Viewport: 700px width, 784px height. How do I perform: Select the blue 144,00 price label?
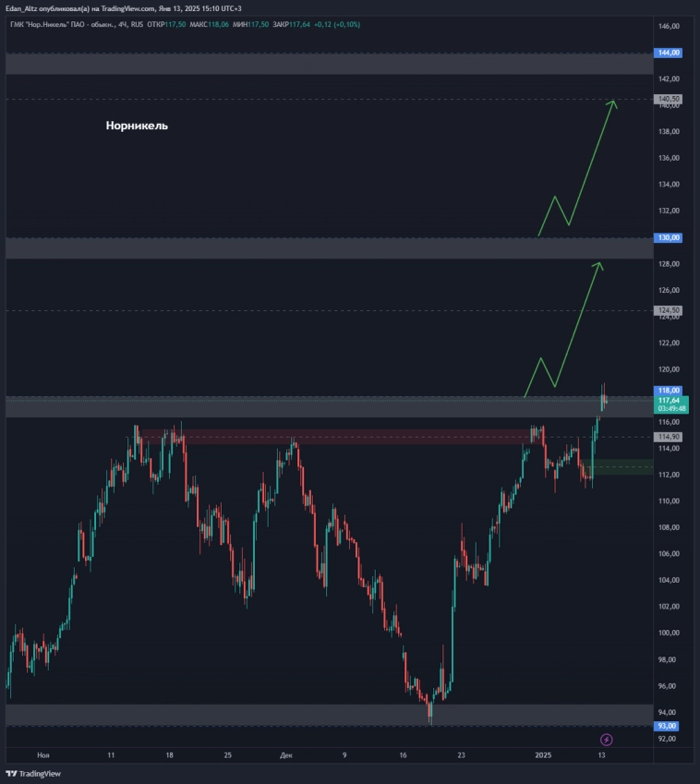[668, 53]
